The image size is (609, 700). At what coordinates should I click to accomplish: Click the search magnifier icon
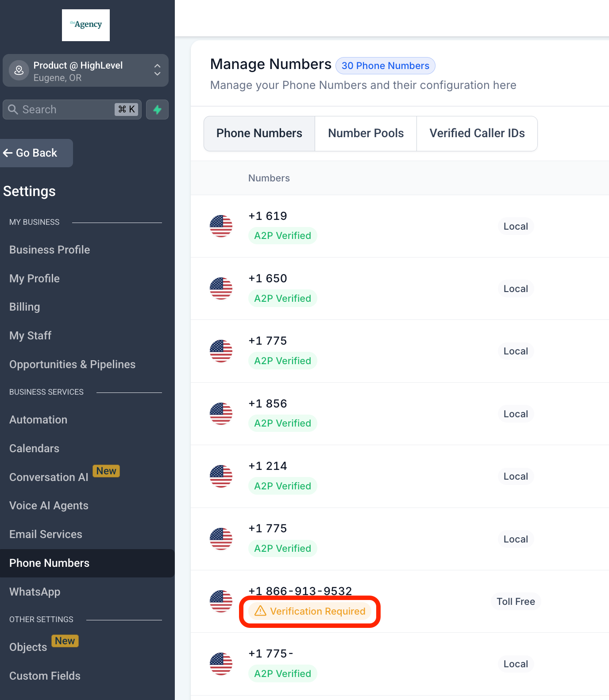pyautogui.click(x=13, y=109)
